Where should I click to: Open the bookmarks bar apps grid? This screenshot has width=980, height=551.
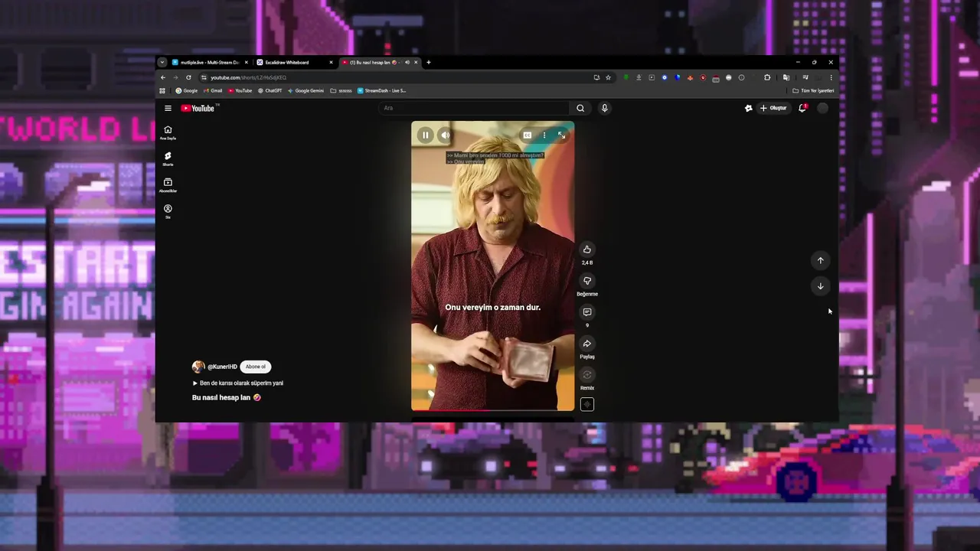click(162, 90)
